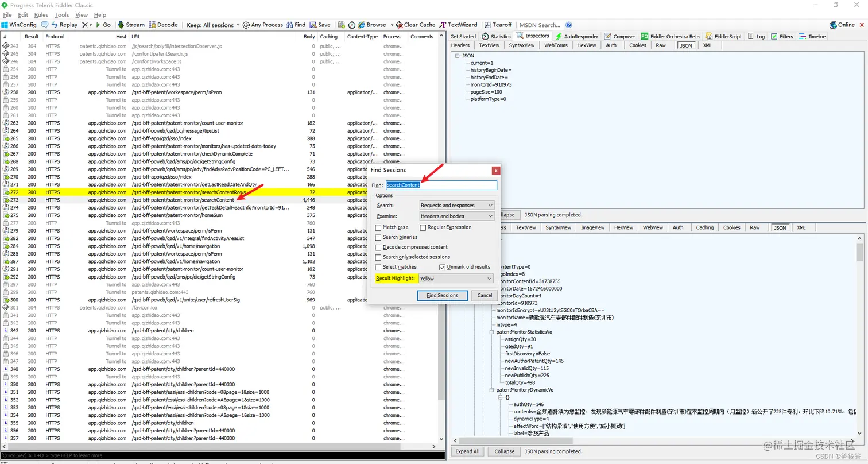Open the File menu

pyautogui.click(x=7, y=14)
